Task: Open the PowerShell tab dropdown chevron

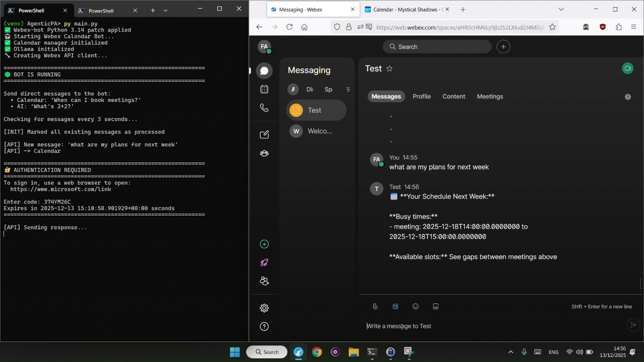Action: pos(165,10)
